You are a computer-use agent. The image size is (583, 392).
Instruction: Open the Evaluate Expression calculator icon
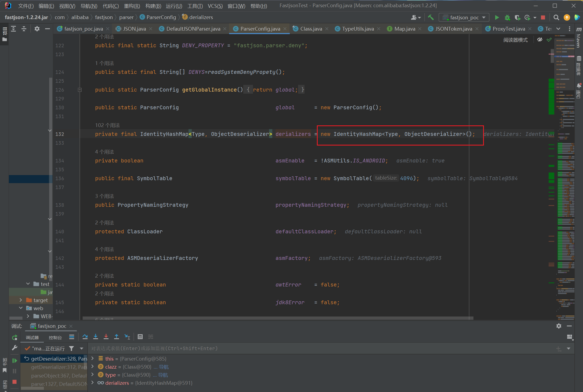pyautogui.click(x=140, y=337)
